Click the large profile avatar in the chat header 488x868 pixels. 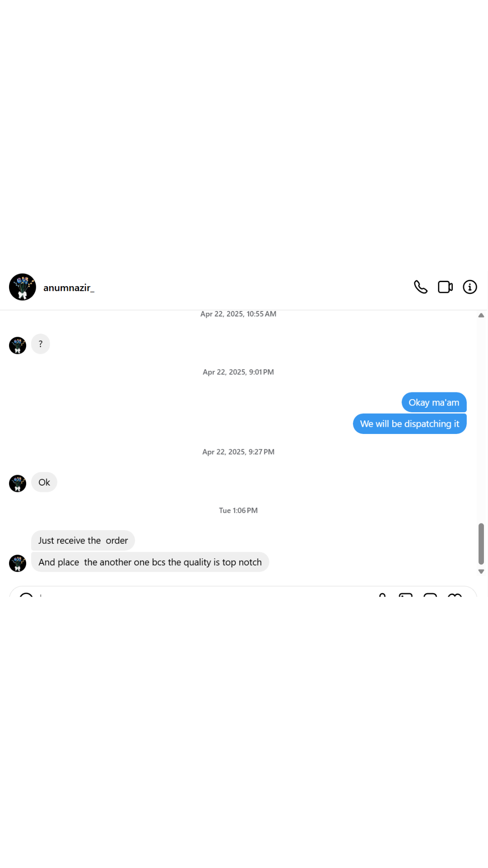tap(23, 287)
